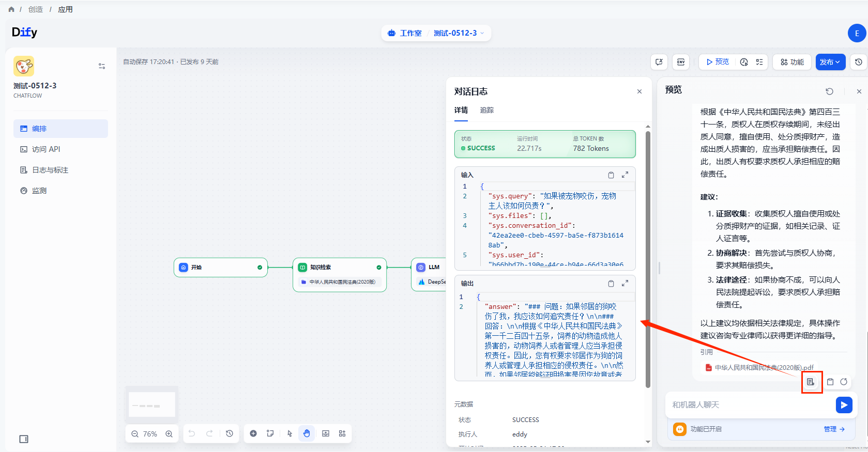Copy the 输入 JSON content
Image resolution: width=868 pixels, height=452 pixels.
click(x=611, y=175)
